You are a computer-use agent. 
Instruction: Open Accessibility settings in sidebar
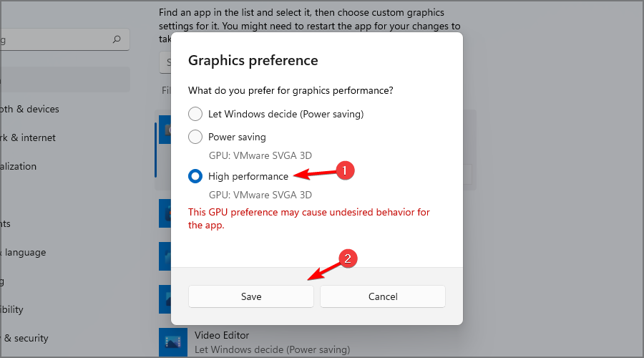click(12, 309)
